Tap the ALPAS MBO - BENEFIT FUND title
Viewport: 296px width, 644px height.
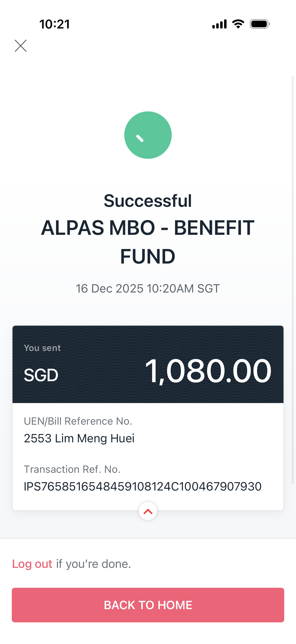pyautogui.click(x=148, y=242)
